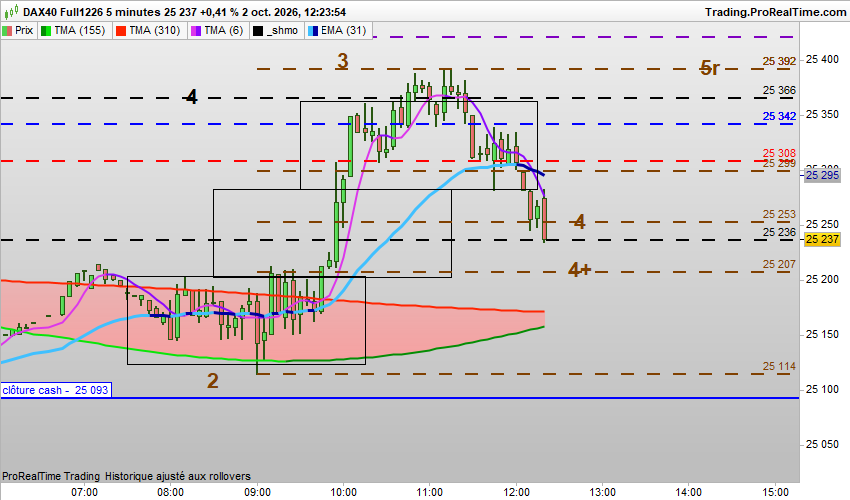This screenshot has width=850, height=500.
Task: Click the black _shmo color swatch
Action: 259,31
